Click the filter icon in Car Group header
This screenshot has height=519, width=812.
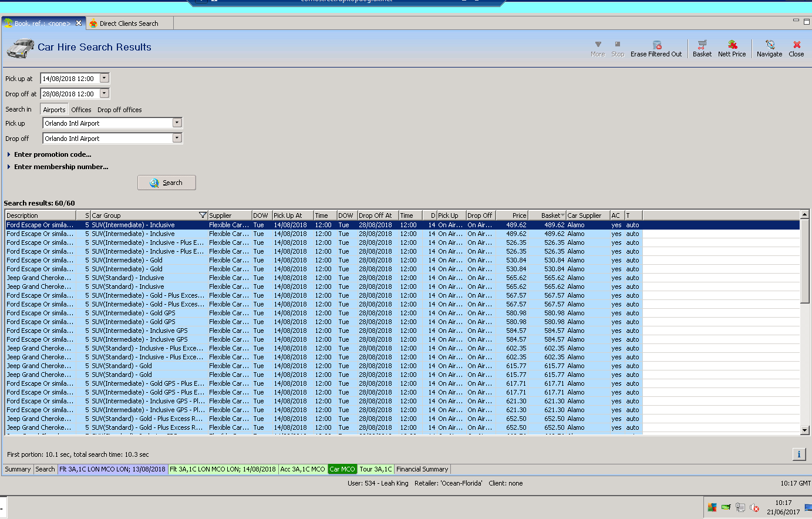tap(203, 215)
